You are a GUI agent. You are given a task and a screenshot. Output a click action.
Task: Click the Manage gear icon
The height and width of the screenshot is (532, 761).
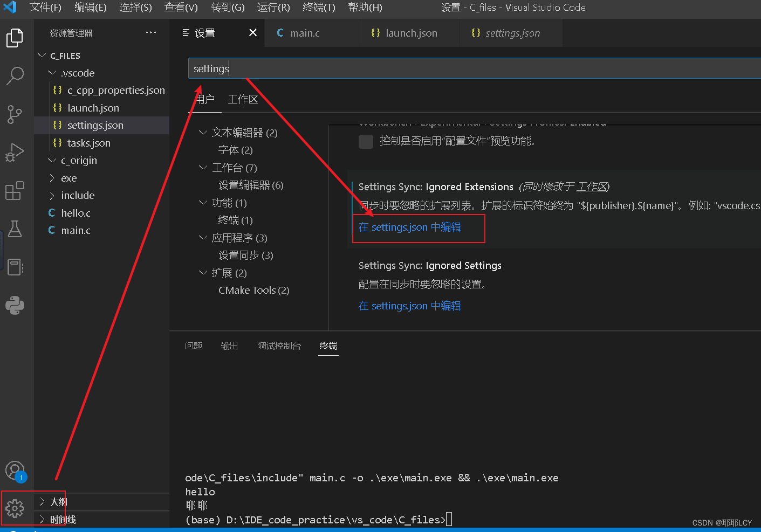(x=15, y=508)
